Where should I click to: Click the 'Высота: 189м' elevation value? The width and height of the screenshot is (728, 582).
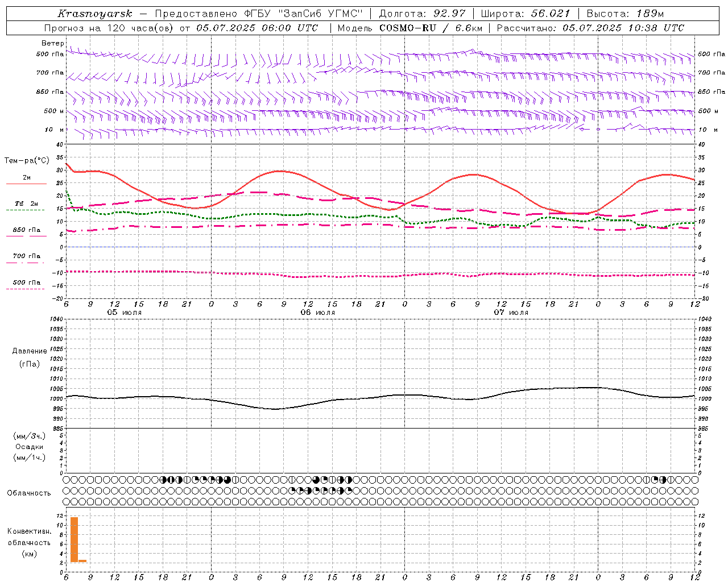(x=625, y=14)
